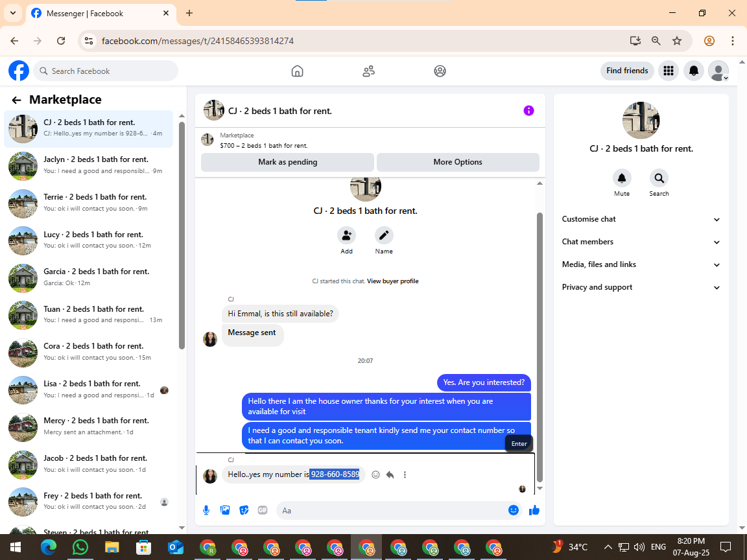Open Frey's conversation
The width and height of the screenshot is (747, 560).
click(x=89, y=502)
